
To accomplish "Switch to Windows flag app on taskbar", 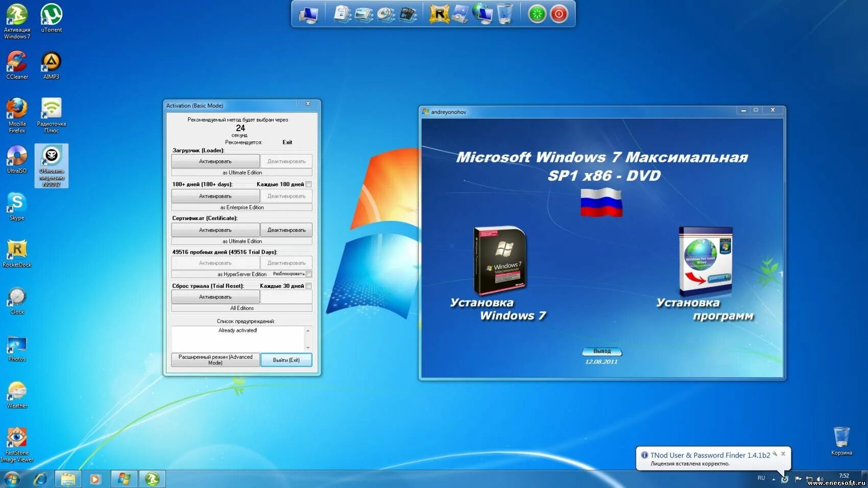I will coord(124,479).
